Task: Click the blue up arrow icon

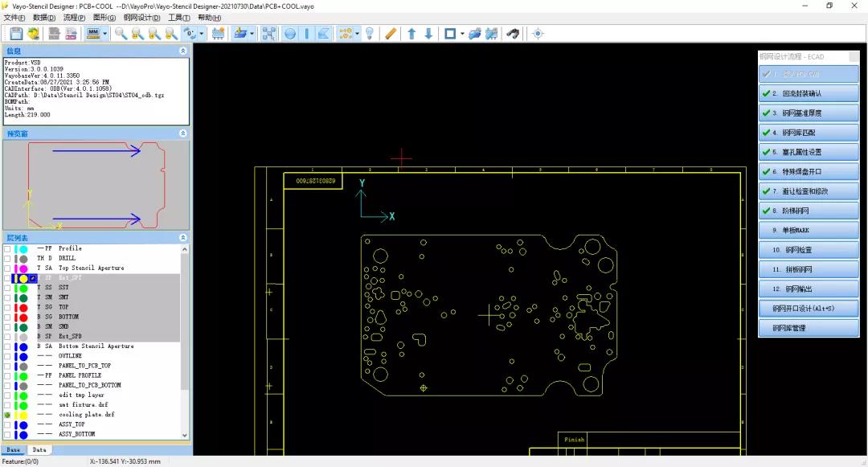Action: click(411, 34)
